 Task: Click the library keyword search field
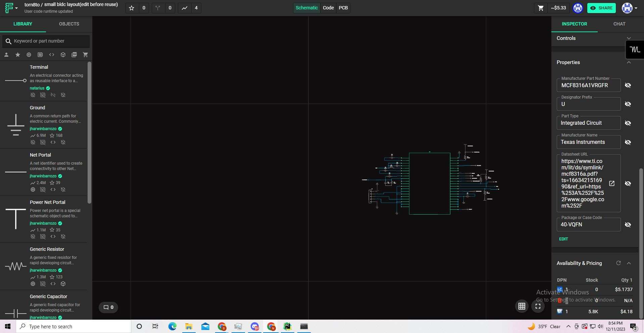tap(46, 41)
